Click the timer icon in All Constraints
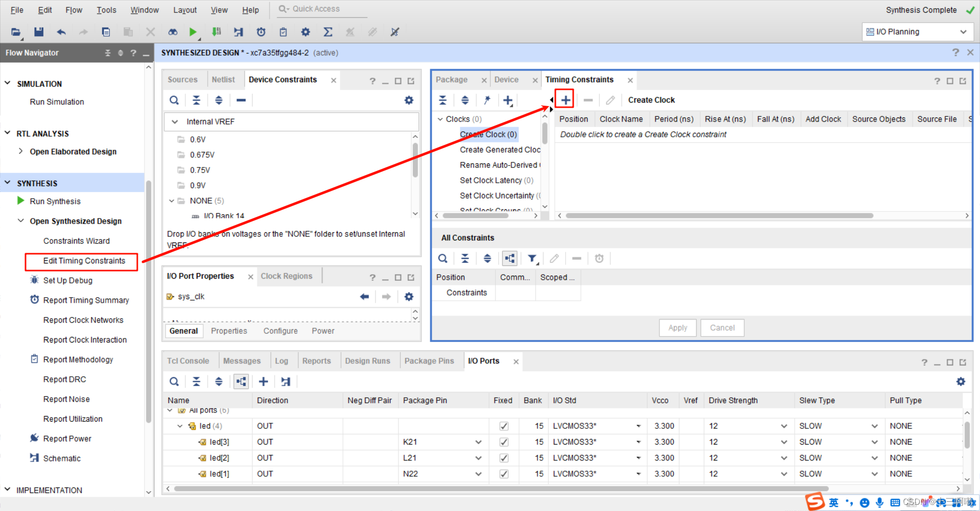Viewport: 980px width, 511px height. click(x=599, y=259)
